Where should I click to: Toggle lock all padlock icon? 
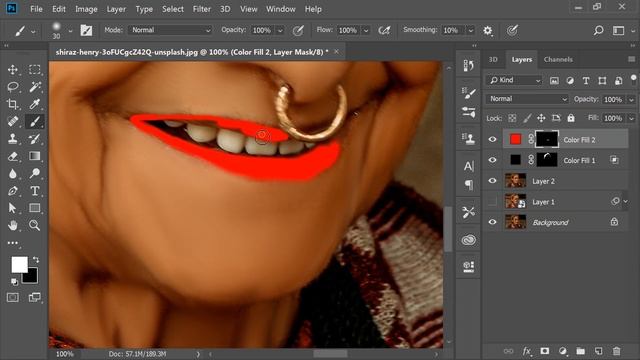click(x=571, y=118)
